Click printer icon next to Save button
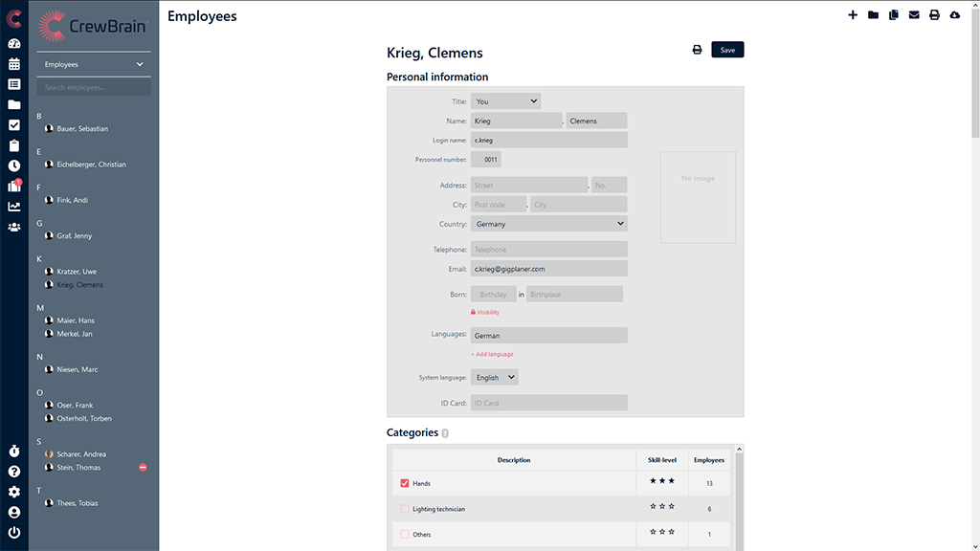Viewport: 980px width, 551px height. (697, 50)
